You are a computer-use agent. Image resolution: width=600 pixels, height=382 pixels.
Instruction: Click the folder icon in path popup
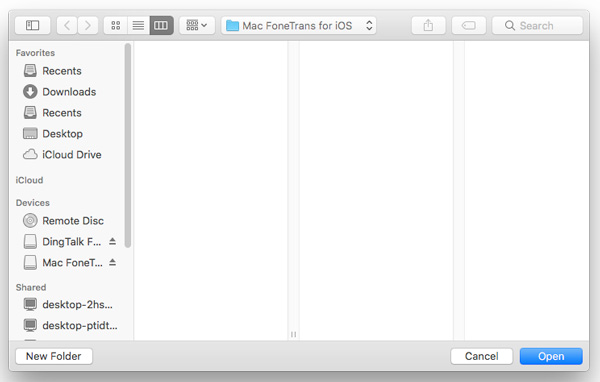tap(232, 26)
